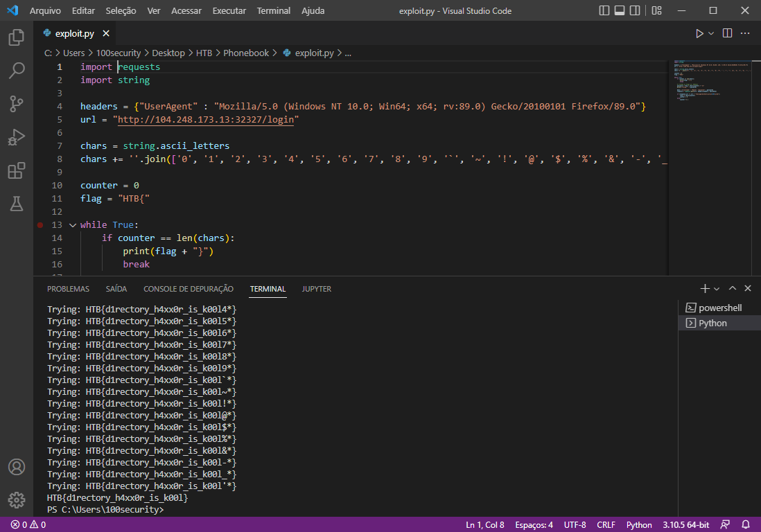Click the VS Code logo icon
Image resolution: width=761 pixels, height=532 pixels.
click(12, 10)
